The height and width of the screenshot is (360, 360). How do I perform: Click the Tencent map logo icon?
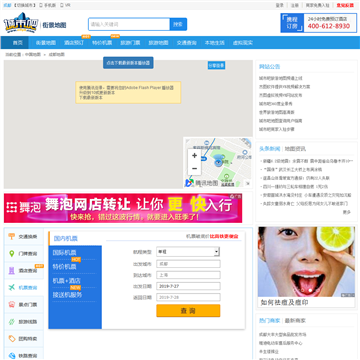click(189, 183)
